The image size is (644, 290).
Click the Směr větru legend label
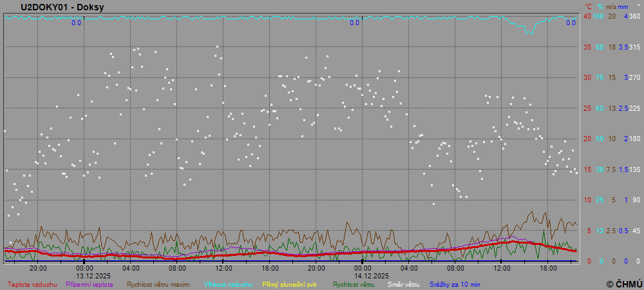click(x=402, y=284)
